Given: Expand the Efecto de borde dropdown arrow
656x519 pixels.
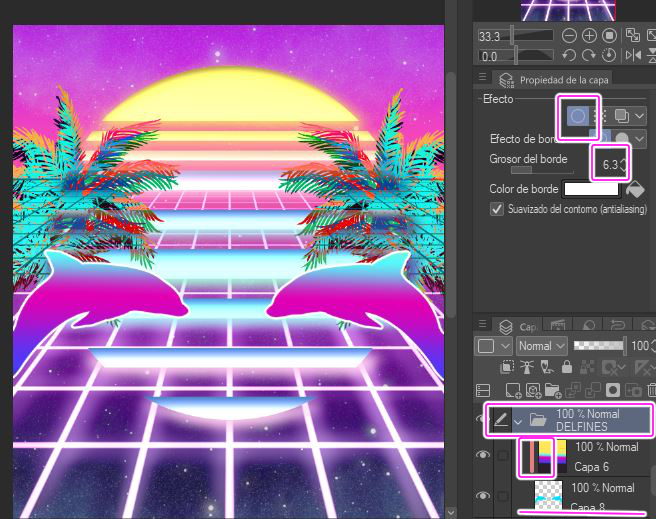Looking at the screenshot, I should [x=640, y=138].
